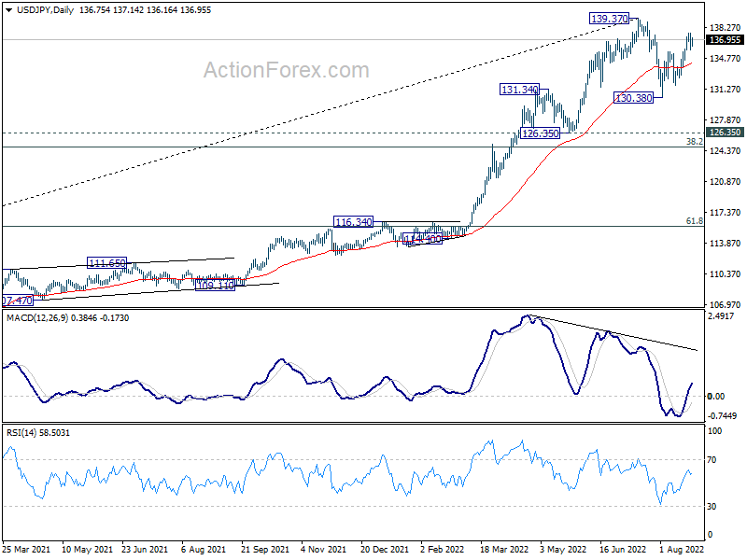The height and width of the screenshot is (560, 747).
Task: Click the 25 Mar 2021 date label
Action: (x=26, y=549)
